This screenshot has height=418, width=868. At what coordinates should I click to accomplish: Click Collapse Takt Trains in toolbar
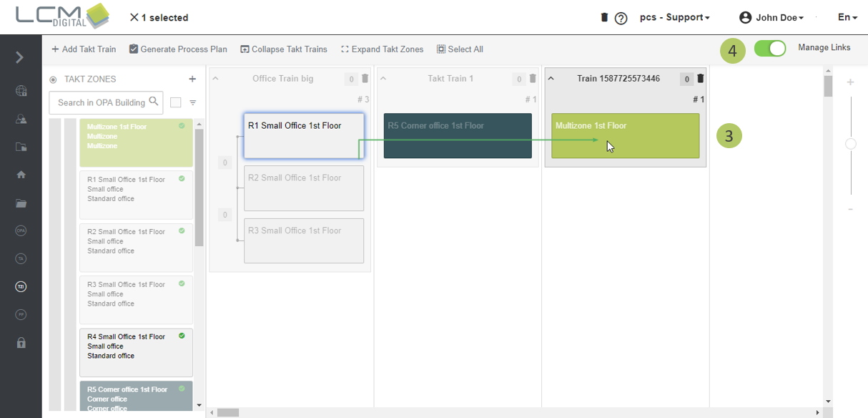coord(284,49)
